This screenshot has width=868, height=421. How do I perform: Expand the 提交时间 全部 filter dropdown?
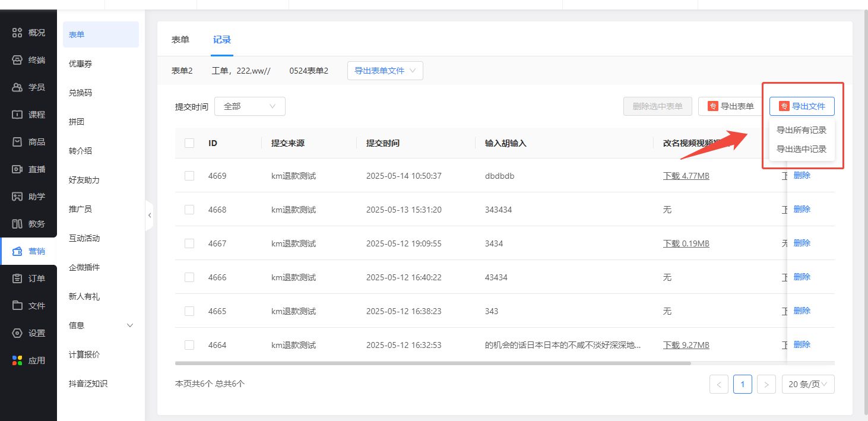(249, 106)
